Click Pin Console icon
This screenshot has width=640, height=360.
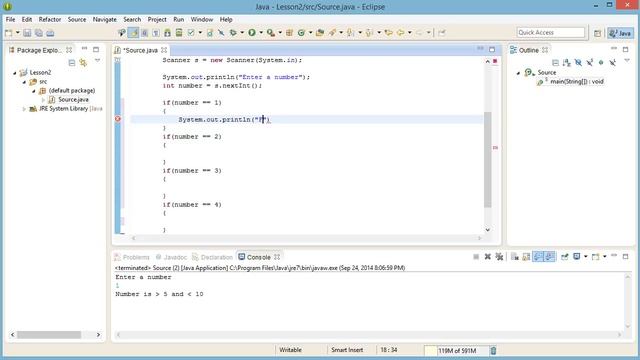coord(564,257)
